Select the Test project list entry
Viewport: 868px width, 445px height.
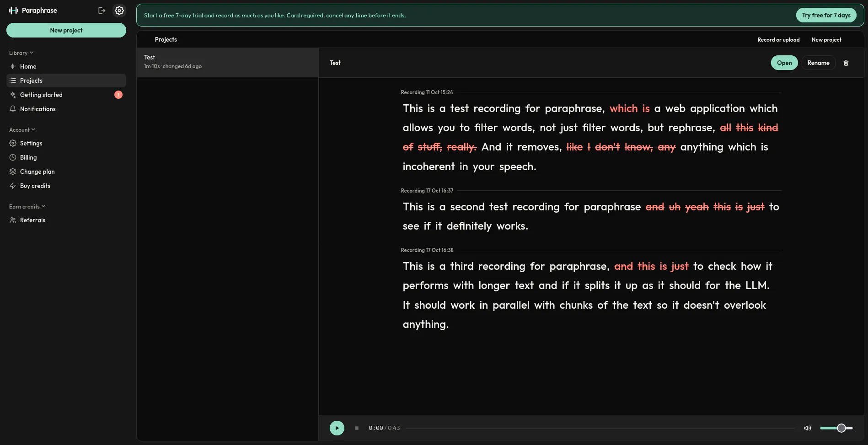click(x=227, y=62)
